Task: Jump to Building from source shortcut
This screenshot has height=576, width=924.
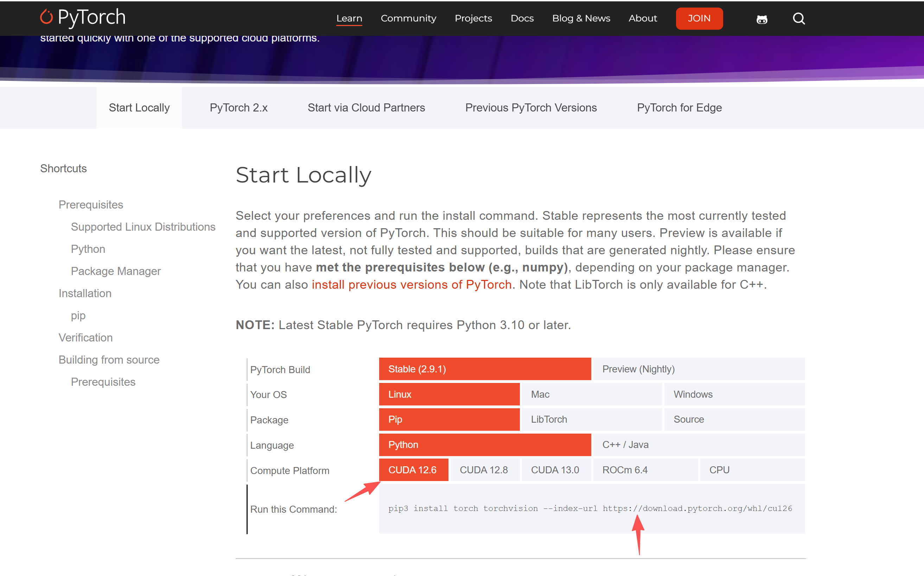Action: 109,360
